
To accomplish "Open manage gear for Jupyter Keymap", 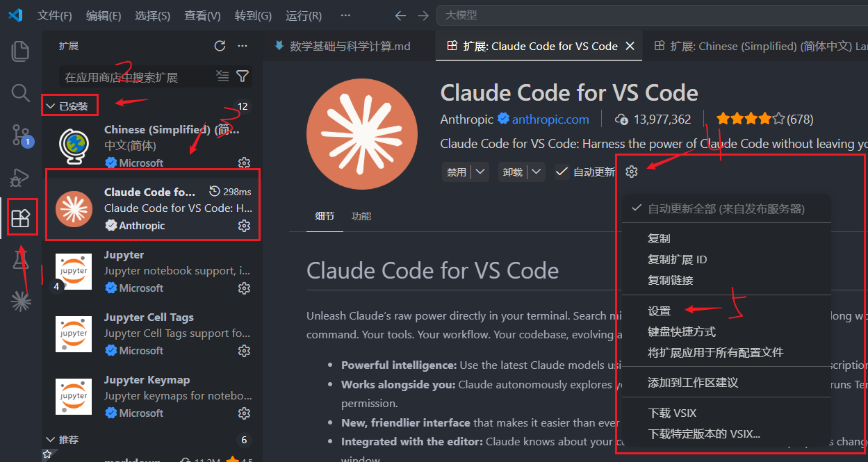I will coord(244,413).
